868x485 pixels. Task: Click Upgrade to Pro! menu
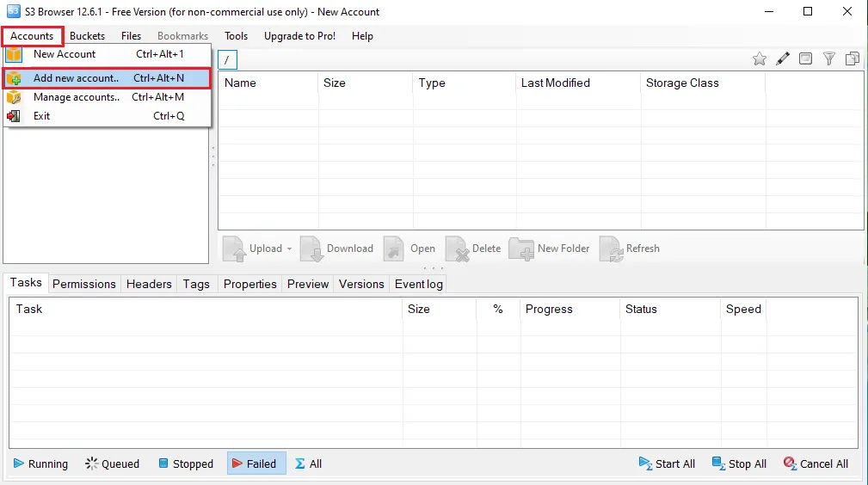pos(299,36)
